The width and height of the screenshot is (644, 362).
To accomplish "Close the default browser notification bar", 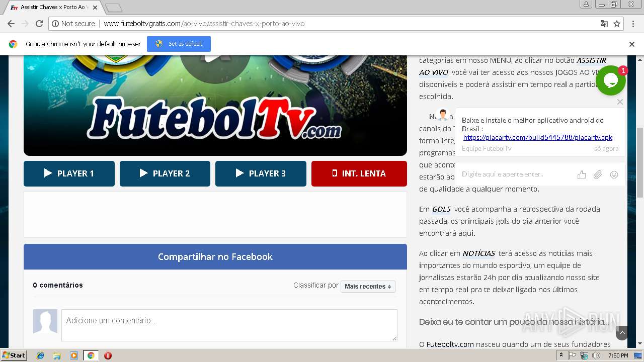I will pyautogui.click(x=632, y=44).
